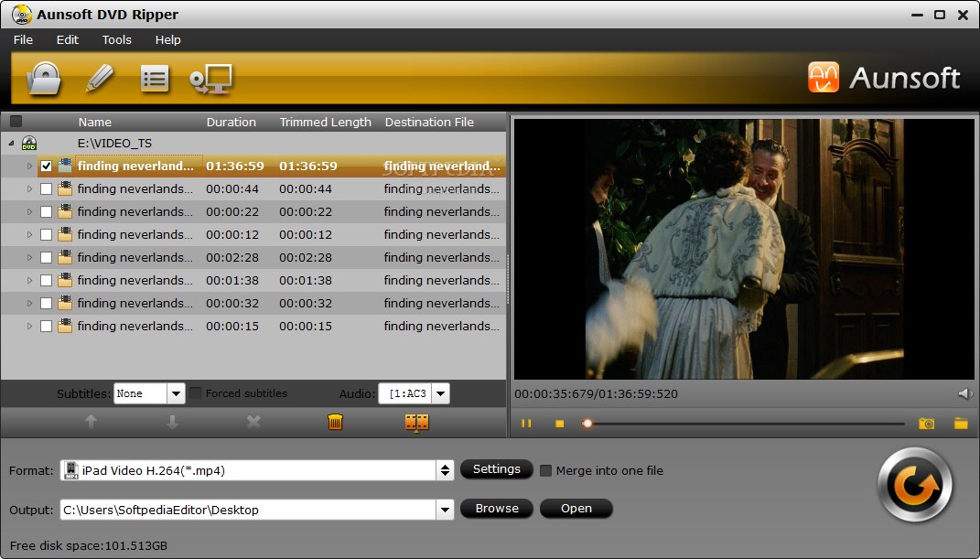This screenshot has width=980, height=559.
Task: Mute the preview with the speaker icon
Action: [x=965, y=393]
